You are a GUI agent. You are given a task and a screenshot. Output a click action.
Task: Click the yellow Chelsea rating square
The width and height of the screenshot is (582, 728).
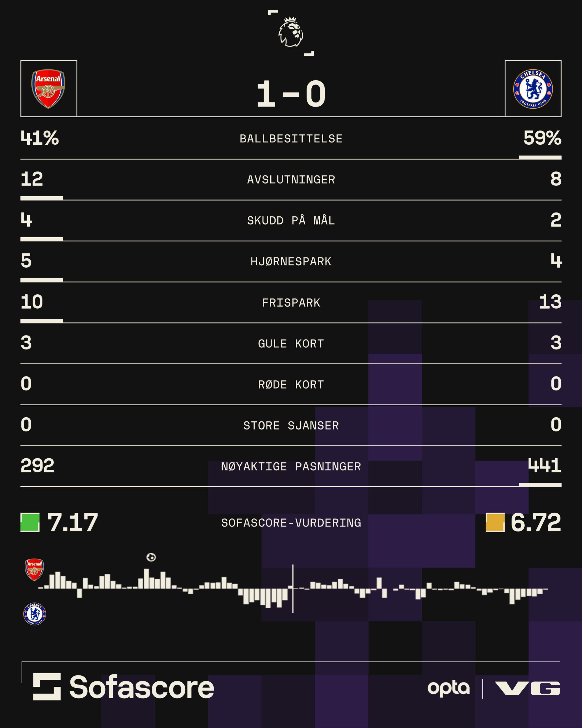click(x=495, y=522)
